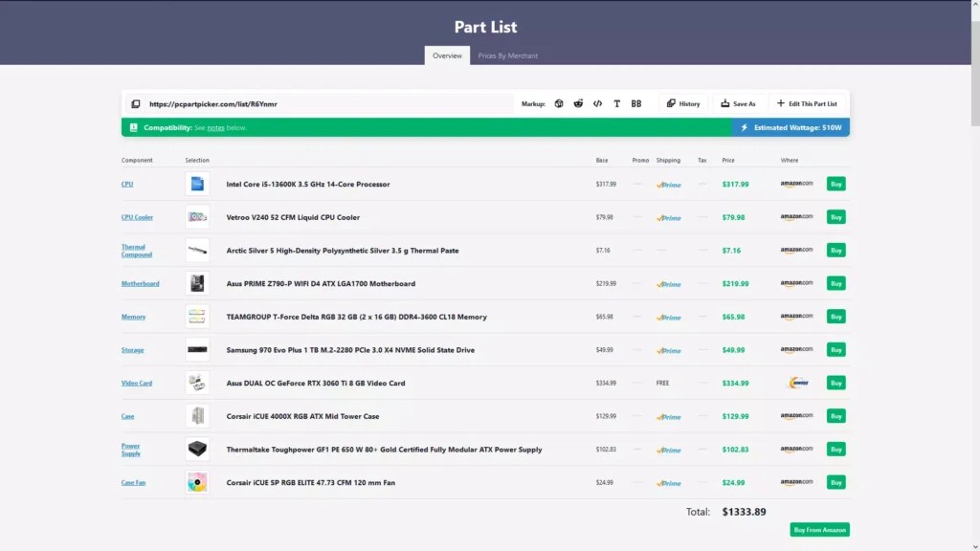
Task: Buy the Arctic Silver 5 thermal paste
Action: coord(835,250)
